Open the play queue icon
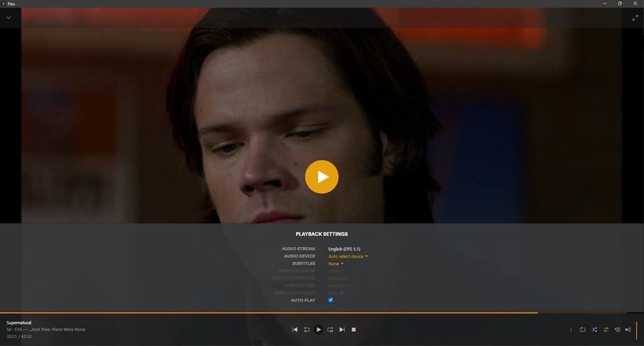 tap(617, 329)
